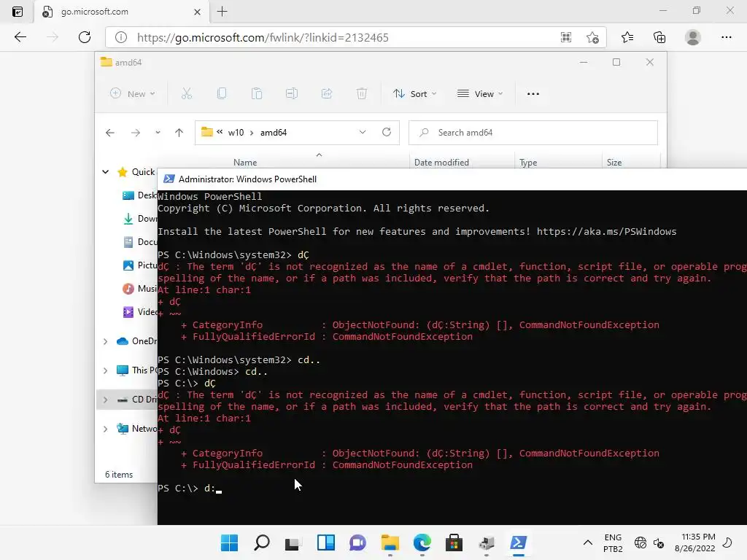Screen dimensions: 747x560
Task: Open Microsoft Store from the taskbar
Action: coord(454,542)
